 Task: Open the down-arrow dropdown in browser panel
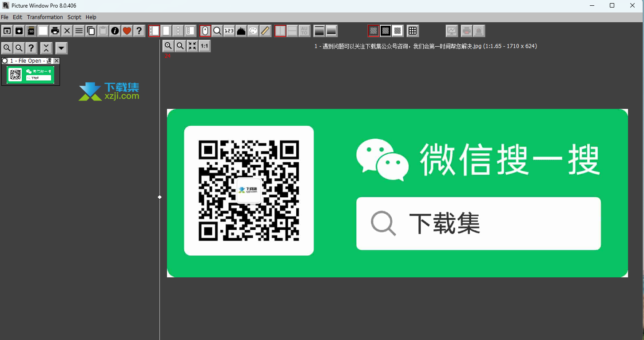[x=61, y=48]
